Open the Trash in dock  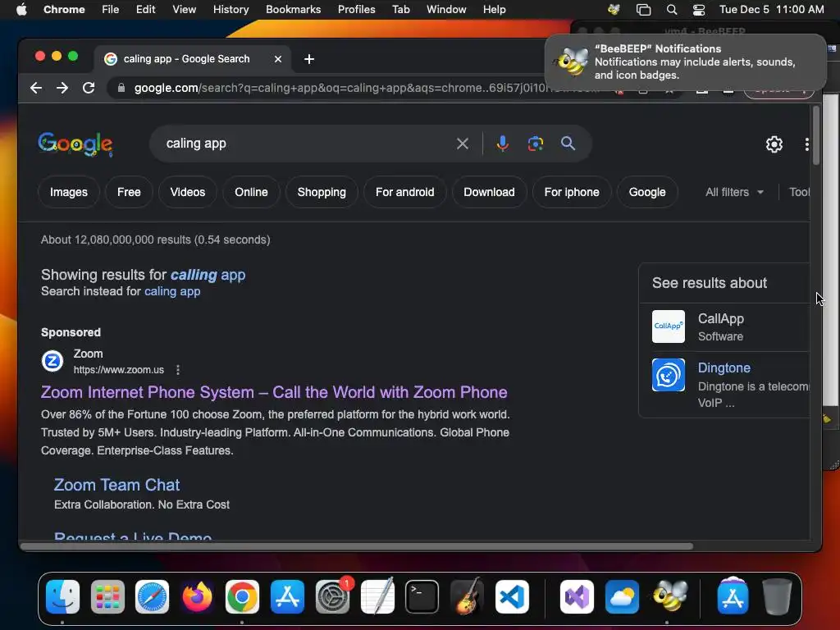[778, 597]
